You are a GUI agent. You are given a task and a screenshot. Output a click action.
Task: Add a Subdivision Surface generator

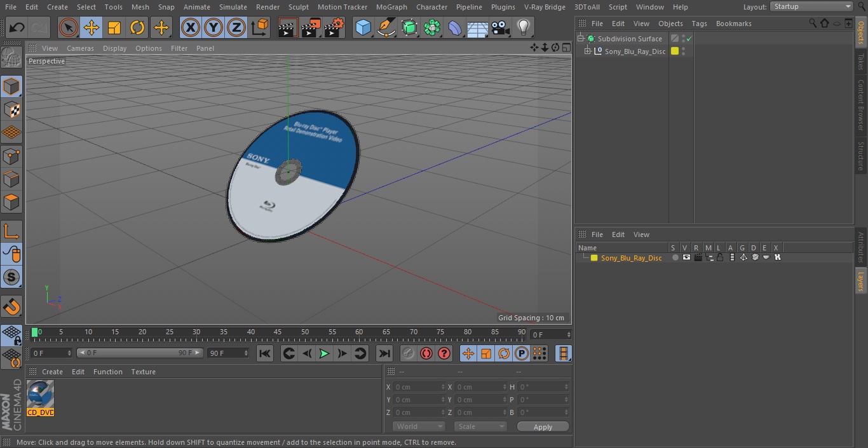[409, 28]
